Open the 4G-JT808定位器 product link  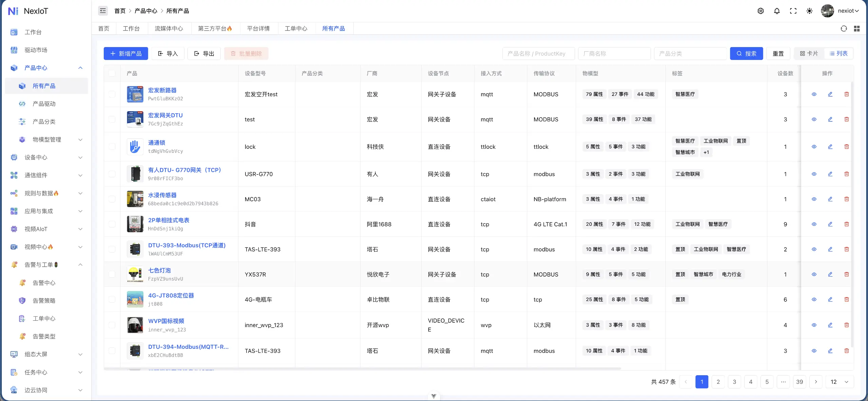click(171, 295)
